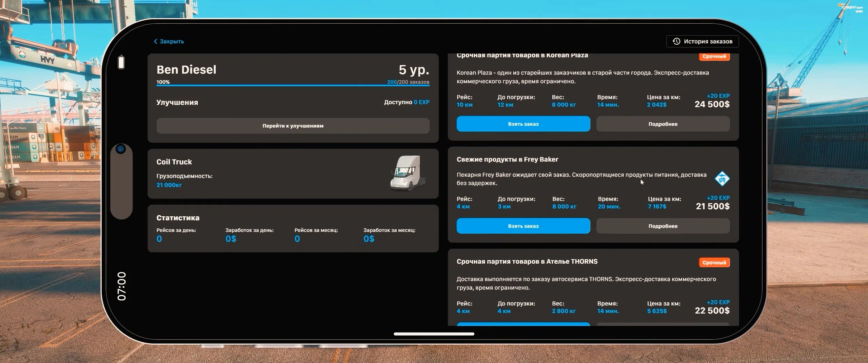The image size is (868, 363).
Task: Open the Срочная партия товаров в Ателье THORNS title
Action: 527,261
